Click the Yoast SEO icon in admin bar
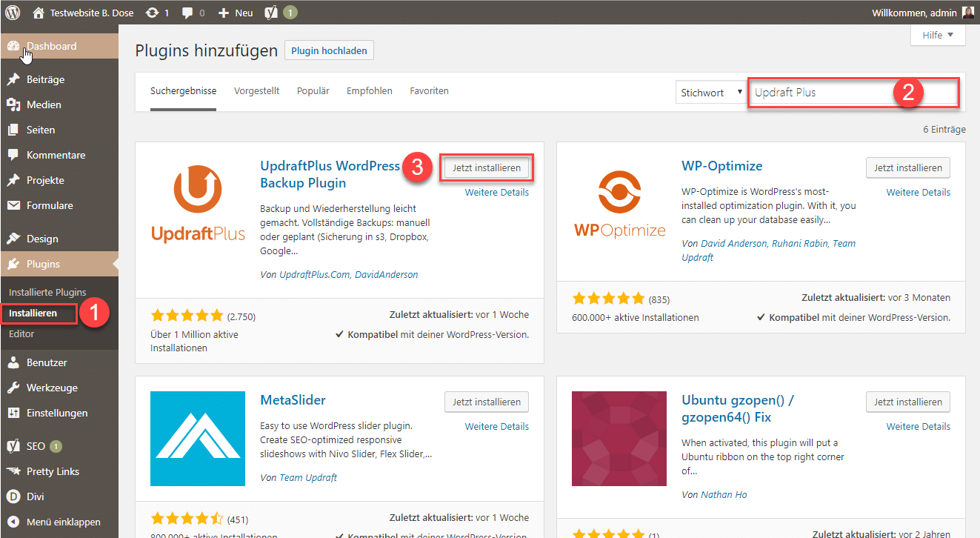 271,13
